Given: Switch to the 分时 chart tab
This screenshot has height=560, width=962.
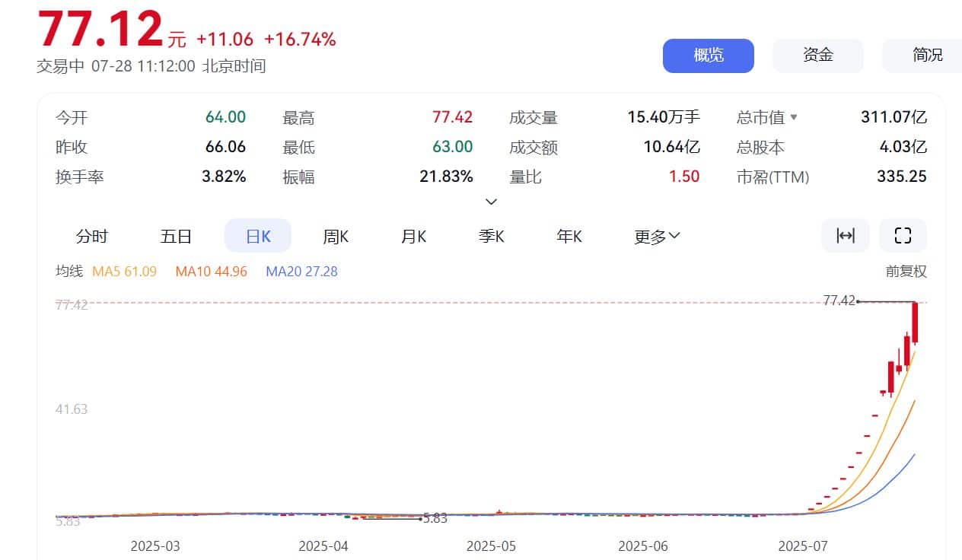Looking at the screenshot, I should pos(92,237).
